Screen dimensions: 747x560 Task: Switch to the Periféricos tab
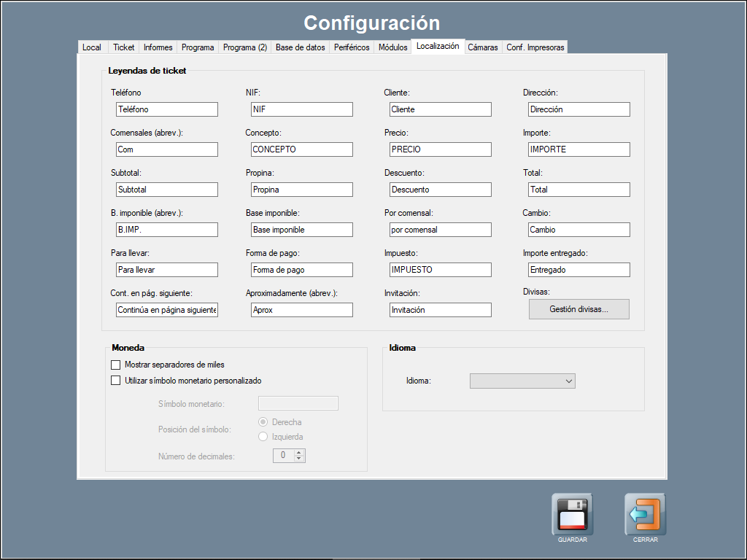[352, 47]
